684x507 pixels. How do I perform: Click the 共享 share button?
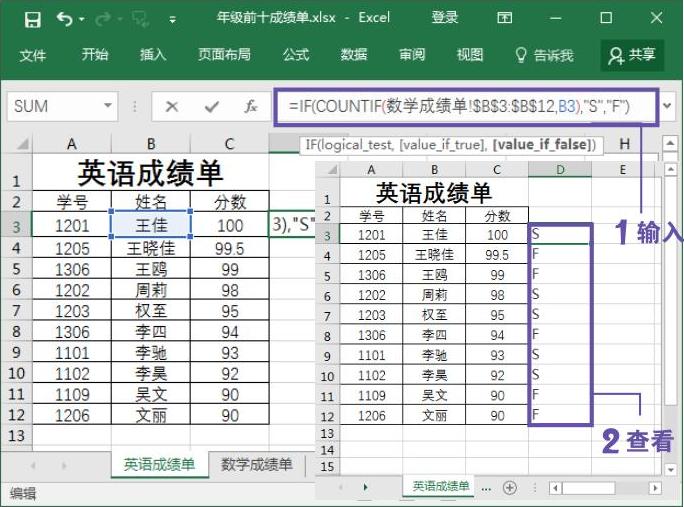pyautogui.click(x=632, y=55)
